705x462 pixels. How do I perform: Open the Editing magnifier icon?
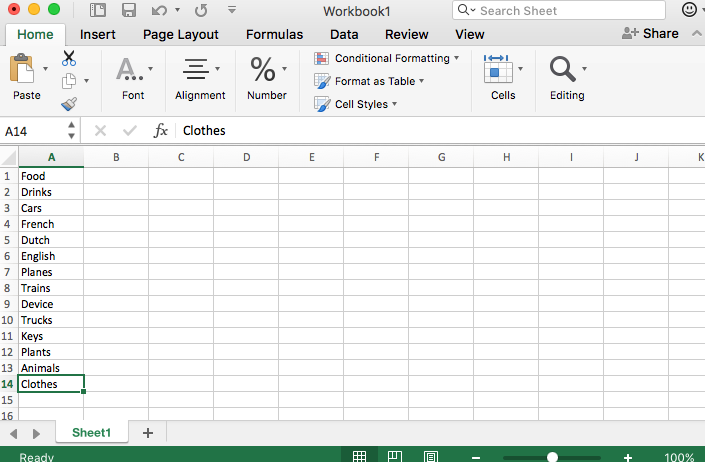coord(562,69)
